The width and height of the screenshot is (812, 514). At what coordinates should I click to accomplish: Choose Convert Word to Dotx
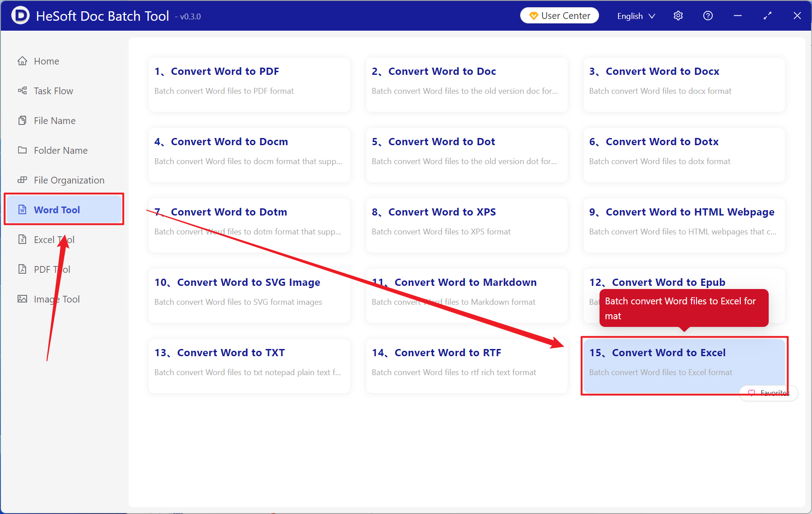684,155
